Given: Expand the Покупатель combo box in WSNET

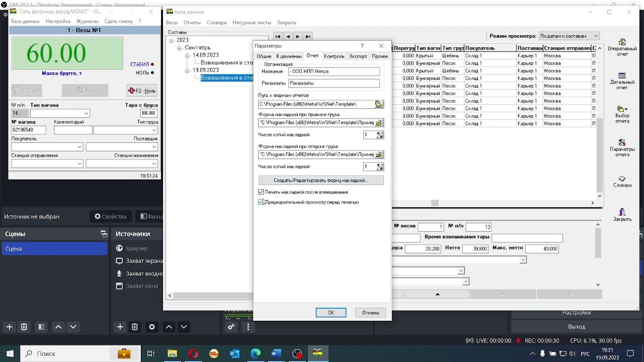Looking at the screenshot, I should 79,147.
